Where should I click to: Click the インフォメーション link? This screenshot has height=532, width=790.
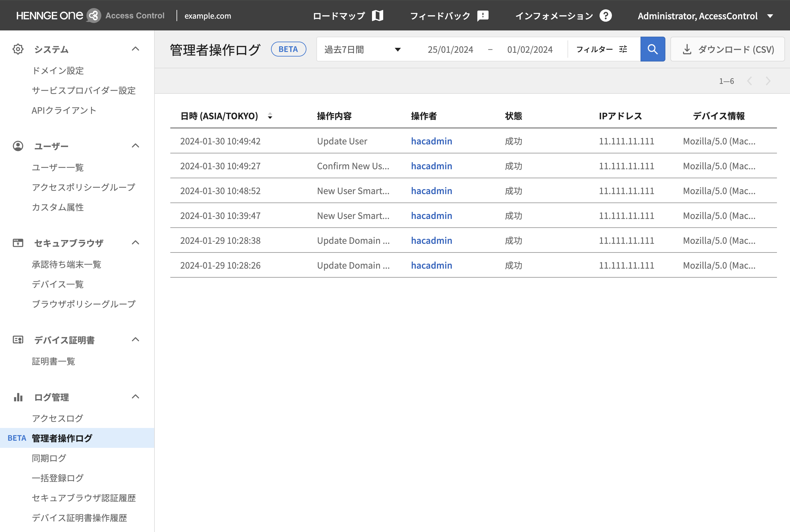[554, 16]
